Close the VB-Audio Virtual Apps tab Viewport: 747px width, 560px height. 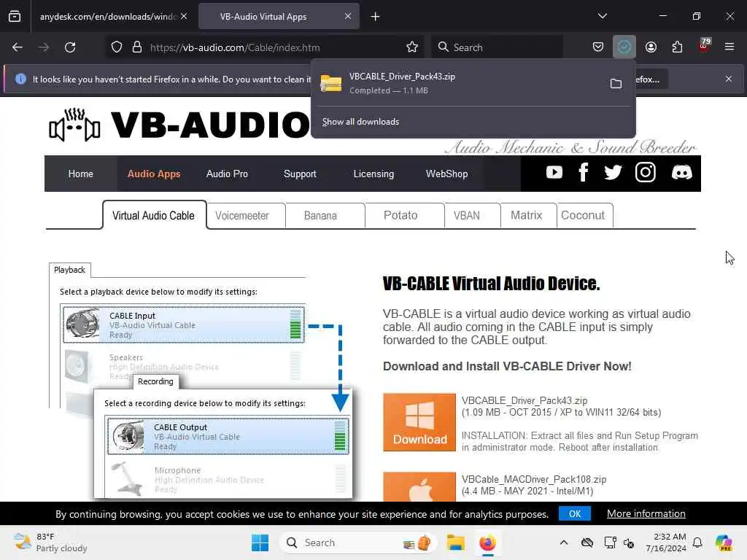pos(348,16)
